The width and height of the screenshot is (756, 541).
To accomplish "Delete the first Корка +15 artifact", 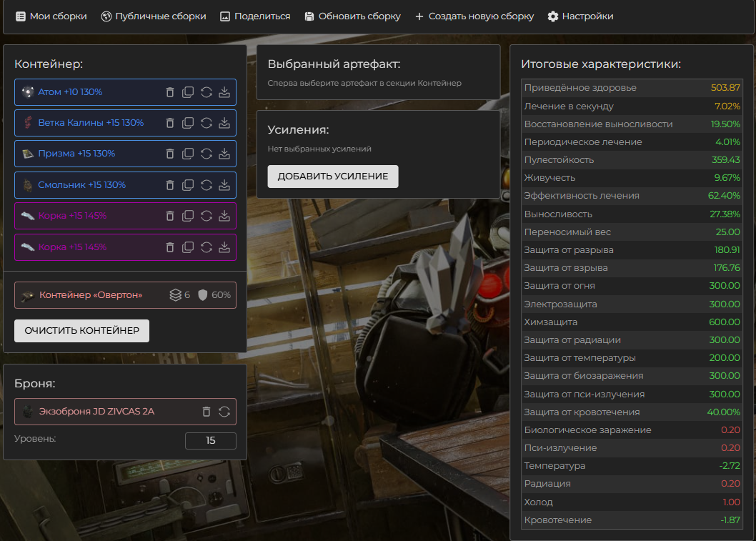I will point(170,216).
